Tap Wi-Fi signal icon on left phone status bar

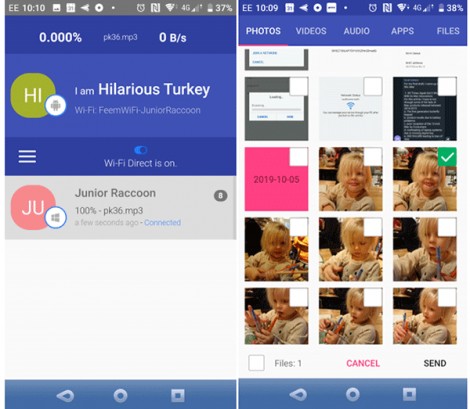click(x=170, y=8)
